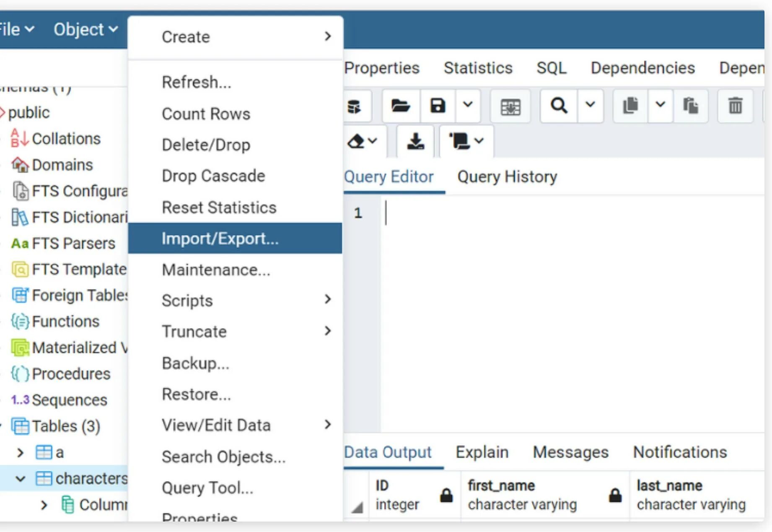Switch to the Explain tab
772x532 pixels.
point(482,452)
